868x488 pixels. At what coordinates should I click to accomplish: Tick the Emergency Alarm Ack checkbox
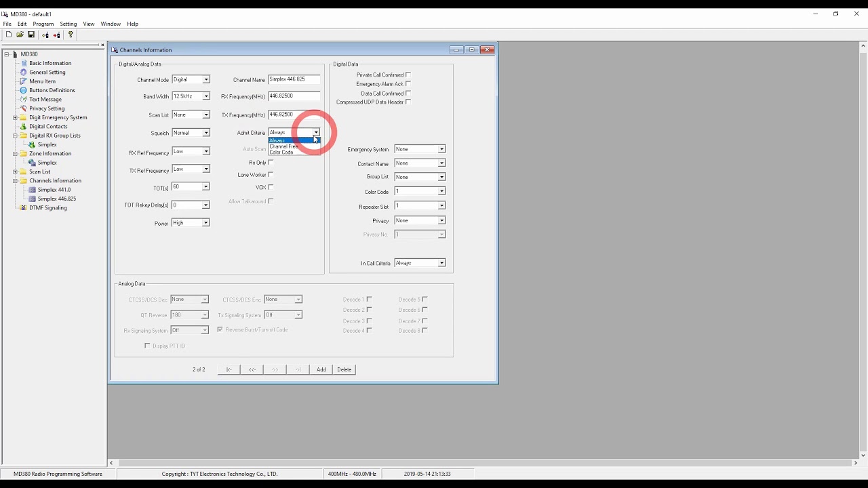(x=408, y=83)
